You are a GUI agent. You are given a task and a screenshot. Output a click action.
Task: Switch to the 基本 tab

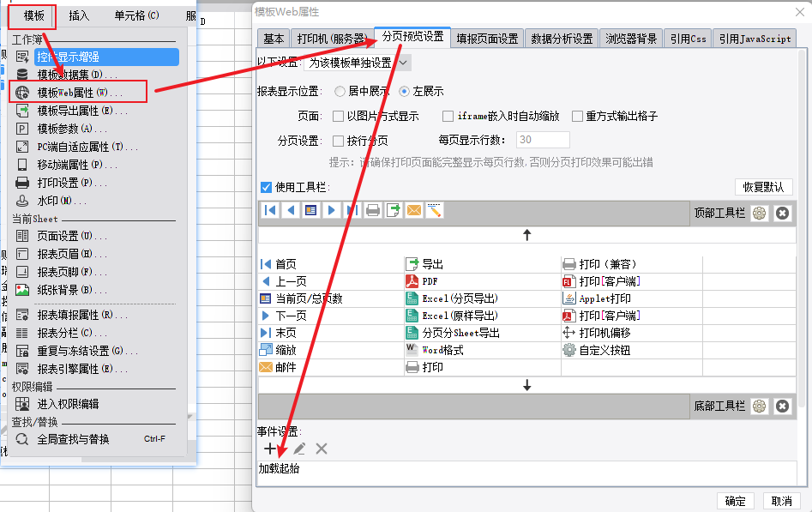(274, 39)
